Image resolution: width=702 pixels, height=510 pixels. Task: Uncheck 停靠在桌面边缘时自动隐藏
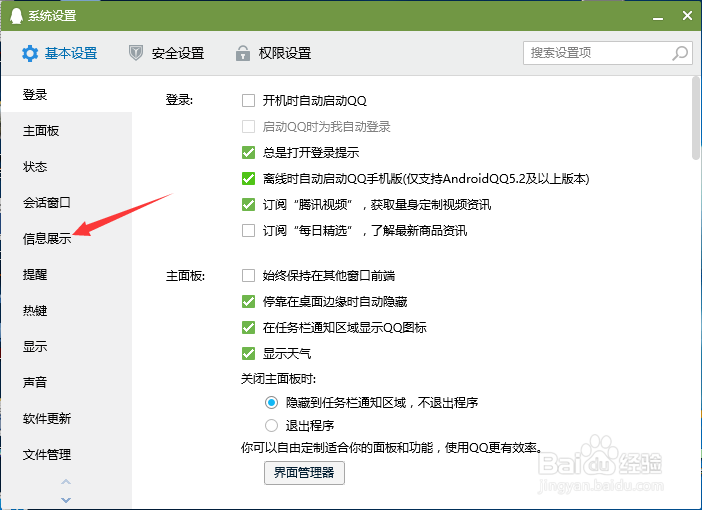pyautogui.click(x=248, y=301)
